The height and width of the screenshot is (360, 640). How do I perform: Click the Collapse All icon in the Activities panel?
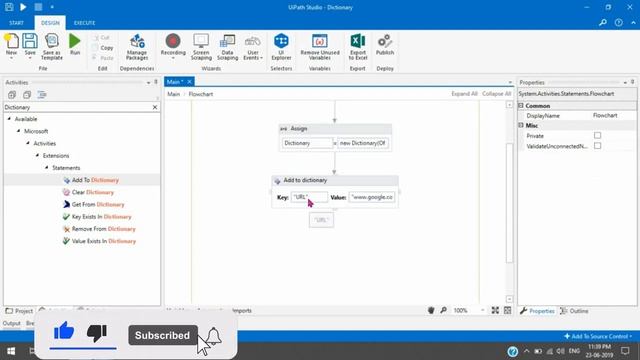(27, 95)
